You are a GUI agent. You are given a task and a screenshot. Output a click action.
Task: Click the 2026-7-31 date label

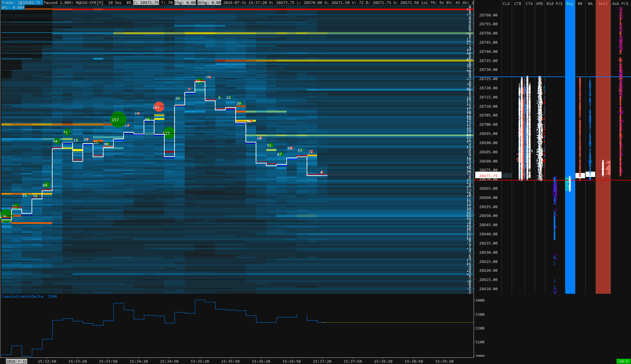16,361
